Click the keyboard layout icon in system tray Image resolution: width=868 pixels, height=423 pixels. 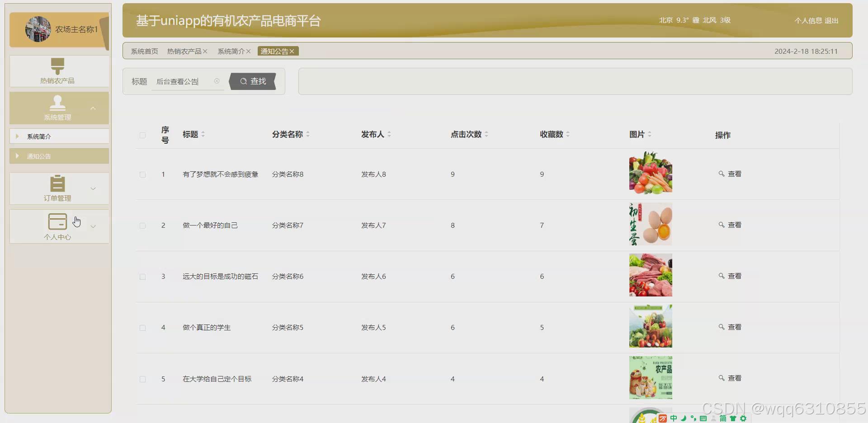click(x=703, y=418)
